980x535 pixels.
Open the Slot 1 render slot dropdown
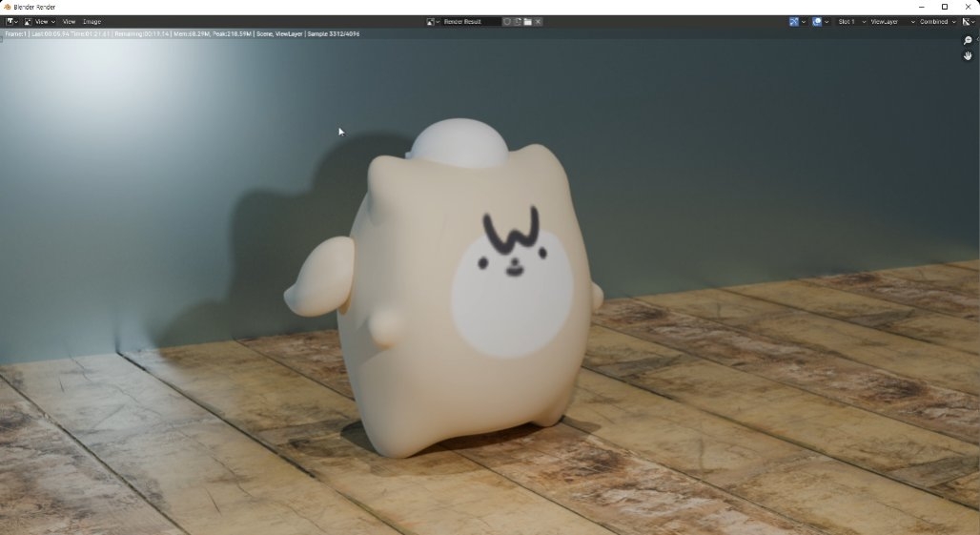click(851, 21)
